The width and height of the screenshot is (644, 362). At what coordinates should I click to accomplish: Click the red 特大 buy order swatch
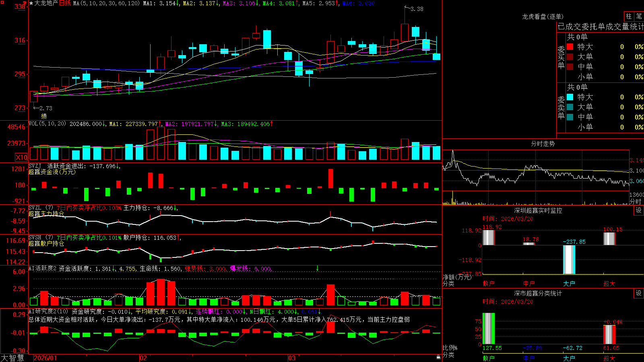point(570,47)
